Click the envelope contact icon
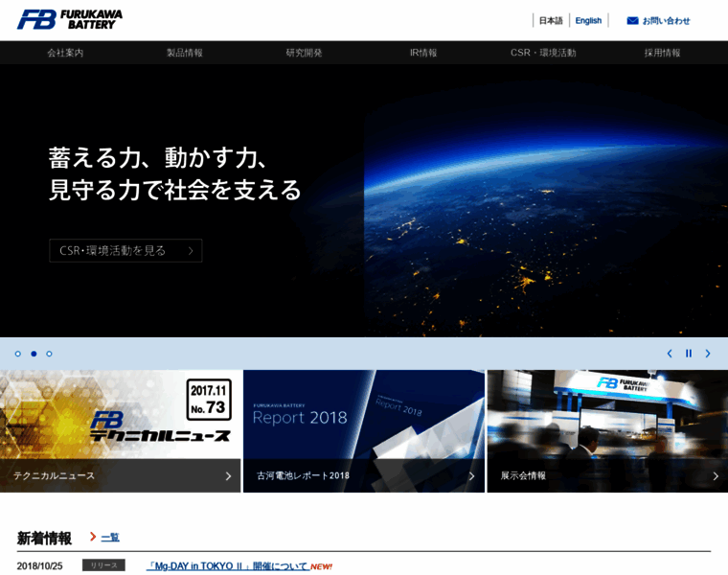The height and width of the screenshot is (575, 728). (x=632, y=20)
